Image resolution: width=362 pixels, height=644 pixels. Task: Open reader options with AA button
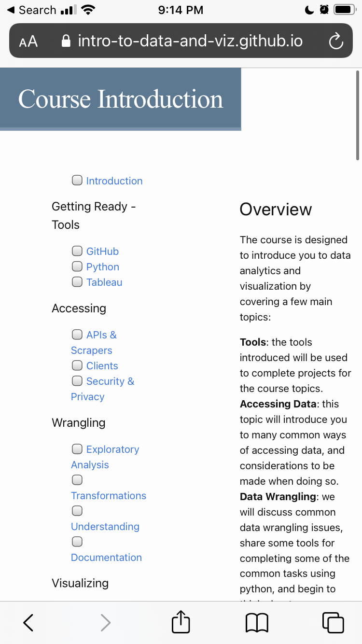(28, 42)
